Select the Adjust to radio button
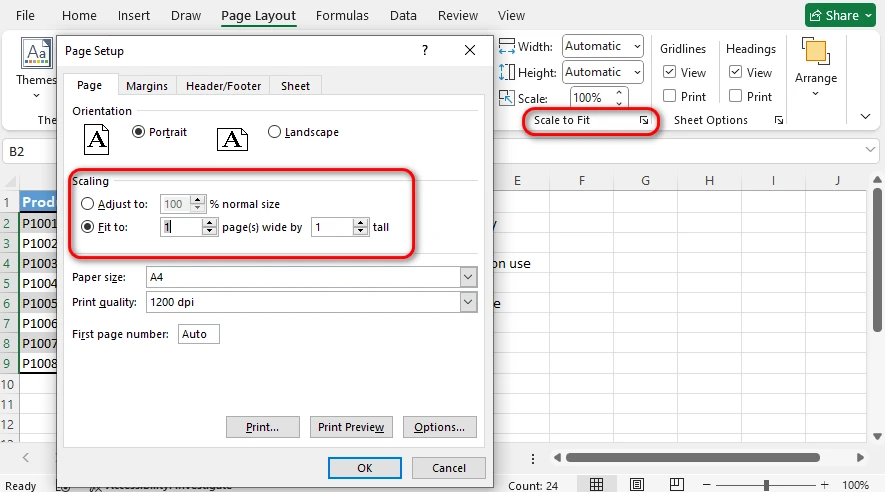 87,204
